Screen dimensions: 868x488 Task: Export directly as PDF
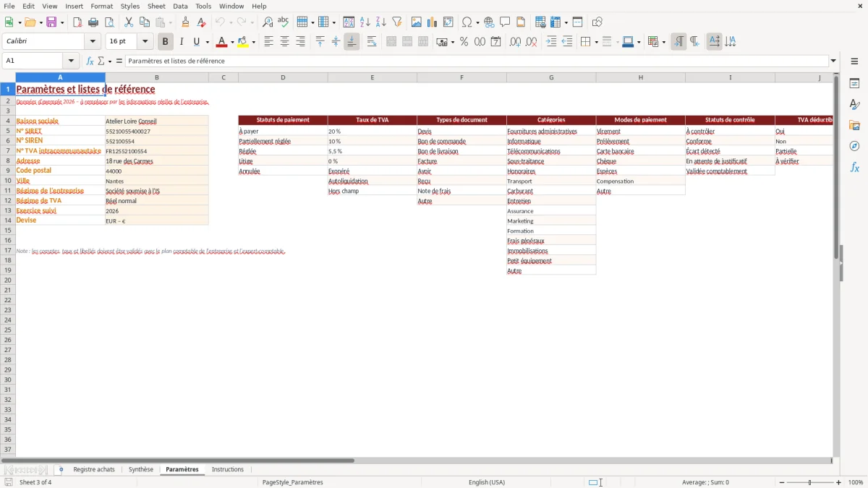click(77, 22)
